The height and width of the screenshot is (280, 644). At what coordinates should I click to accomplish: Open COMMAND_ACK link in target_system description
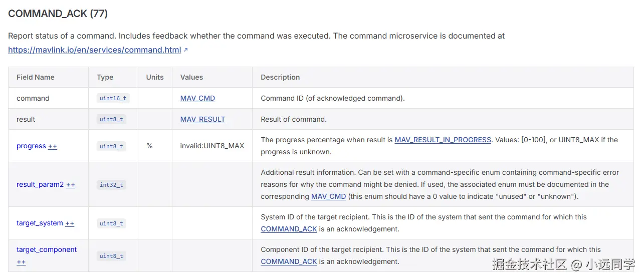click(289, 229)
